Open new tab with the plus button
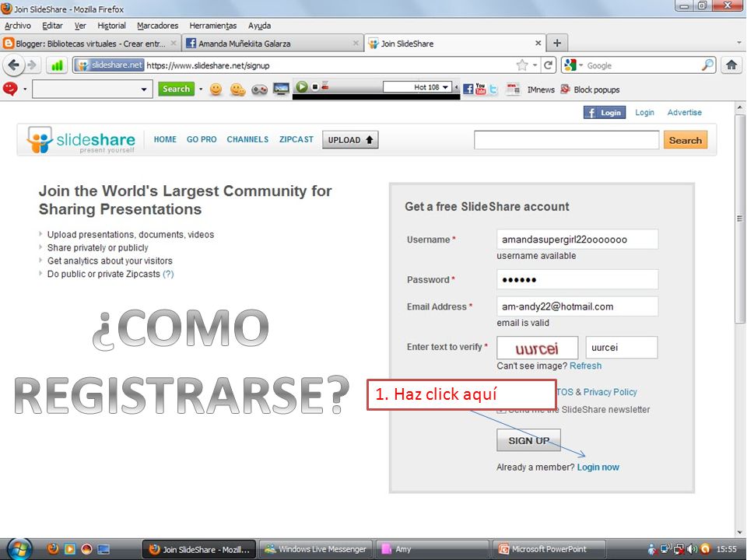 [x=557, y=44]
